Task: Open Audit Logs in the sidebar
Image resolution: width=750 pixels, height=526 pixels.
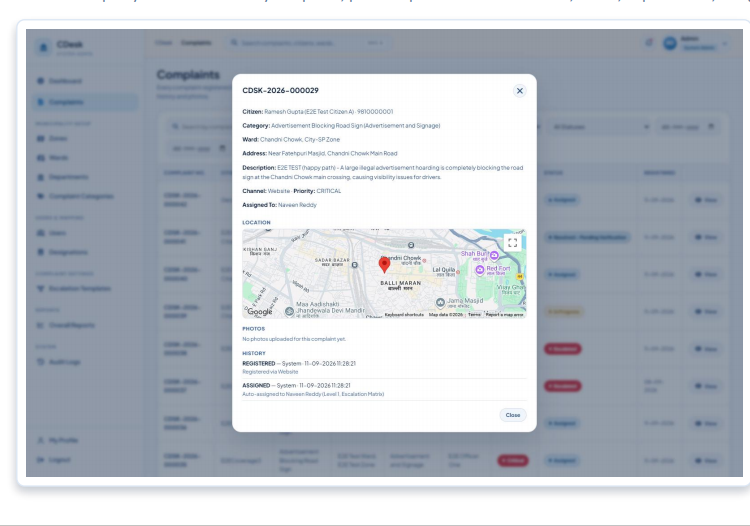Action: (86, 362)
